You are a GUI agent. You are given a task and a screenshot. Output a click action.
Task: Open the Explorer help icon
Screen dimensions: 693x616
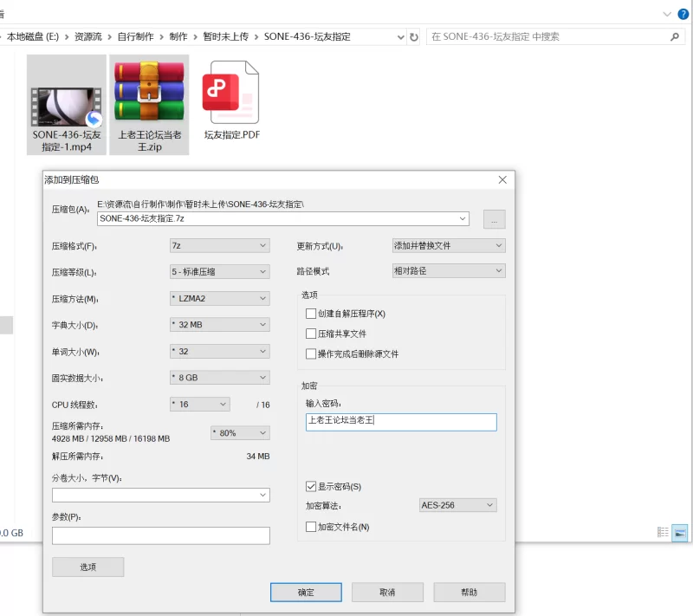coord(683,14)
